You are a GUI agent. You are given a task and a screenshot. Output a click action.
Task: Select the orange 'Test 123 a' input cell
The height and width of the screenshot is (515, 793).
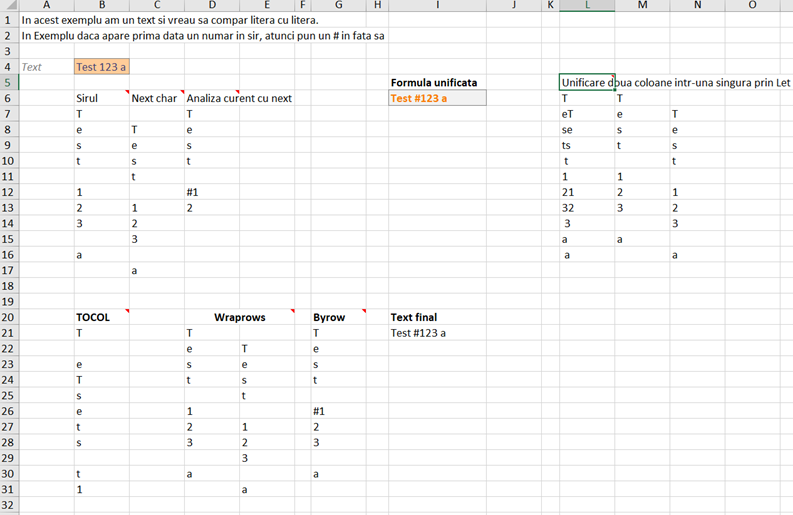(101, 67)
